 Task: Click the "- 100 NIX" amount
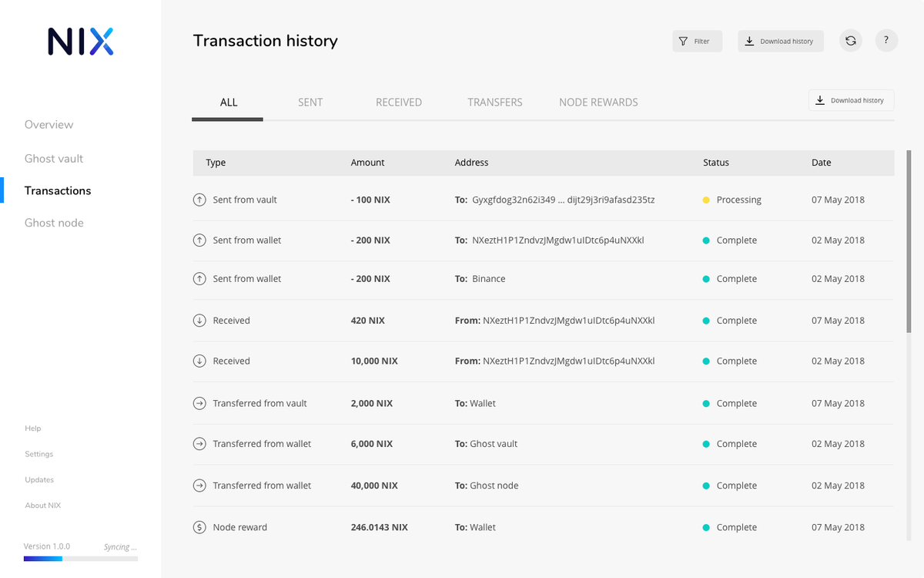[x=370, y=200]
